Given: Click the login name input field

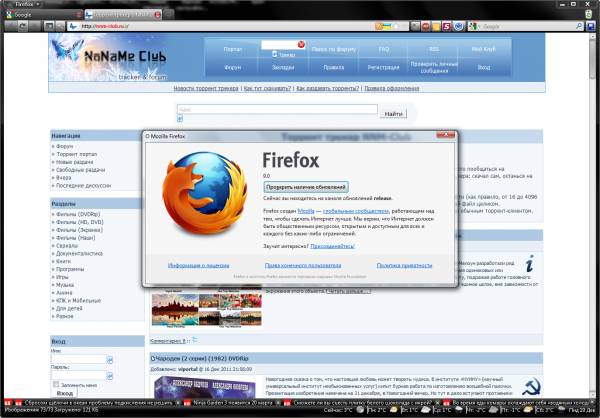Looking at the screenshot, I should click(78, 359).
